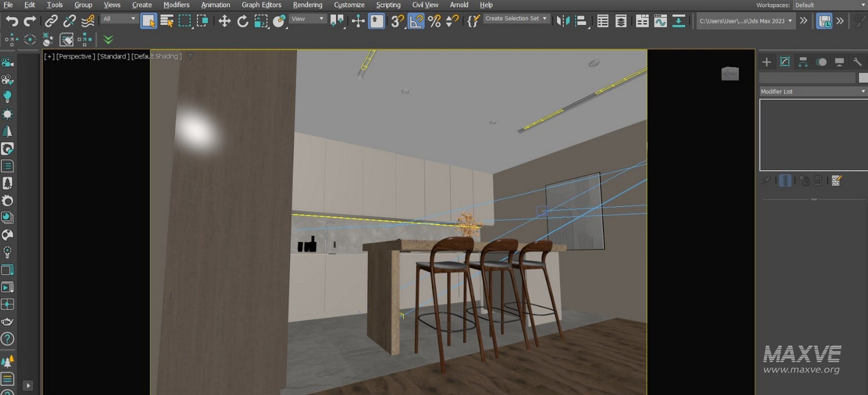Image resolution: width=868 pixels, height=395 pixels.
Task: Open the Create Selection Set dropdown
Action: [516, 18]
